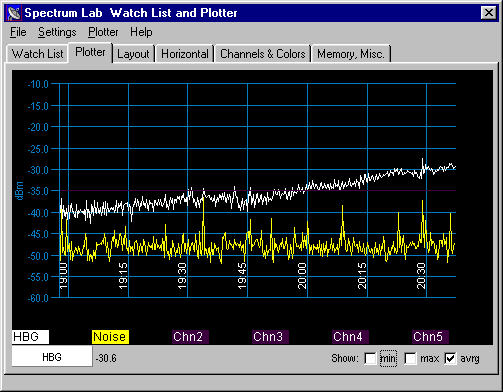Select the yellow Noise channel legend
This screenshot has height=392, width=503.
110,337
